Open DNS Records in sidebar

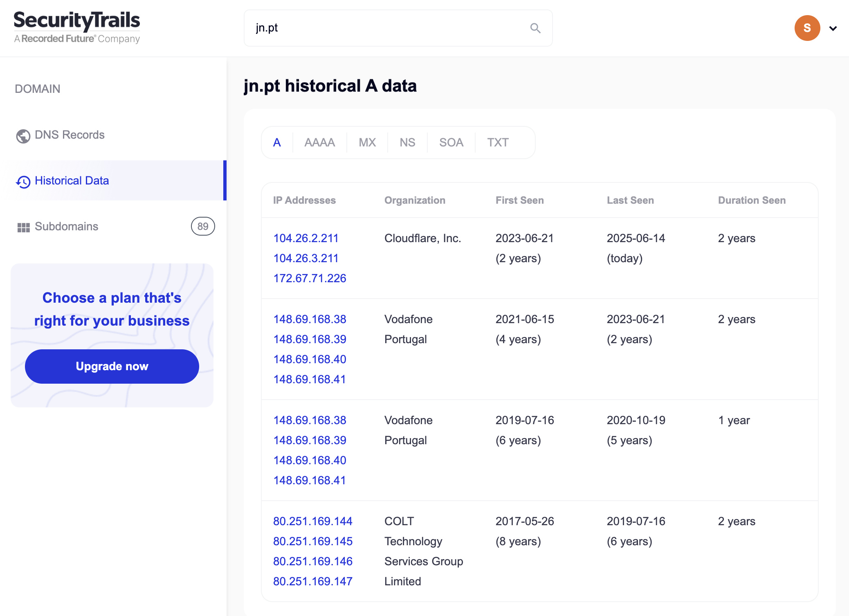[x=70, y=135]
